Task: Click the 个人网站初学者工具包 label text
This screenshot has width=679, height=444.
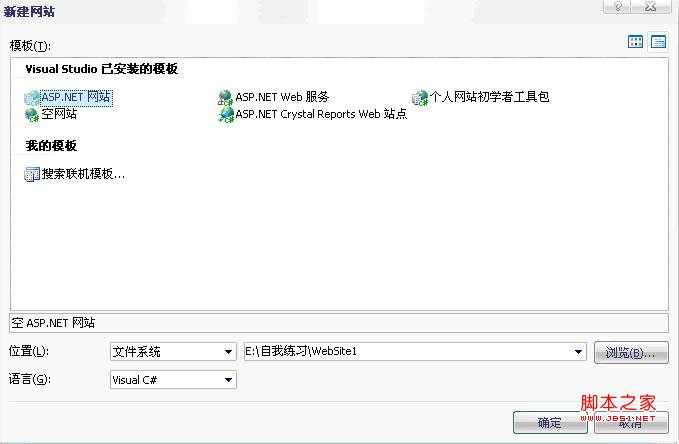Action: click(489, 97)
